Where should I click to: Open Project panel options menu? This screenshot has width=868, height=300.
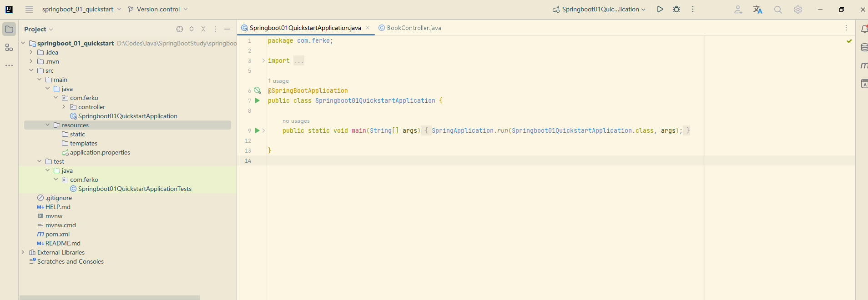click(x=215, y=29)
